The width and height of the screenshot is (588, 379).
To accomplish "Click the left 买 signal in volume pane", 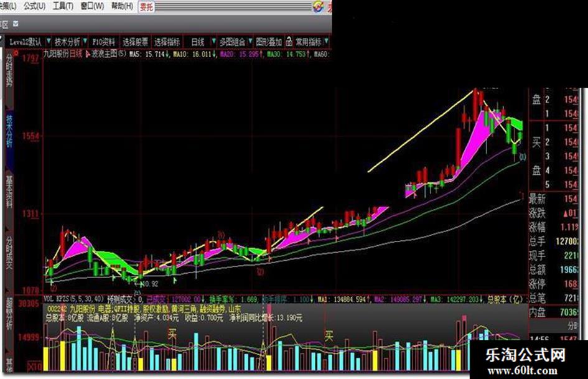I will (172, 334).
